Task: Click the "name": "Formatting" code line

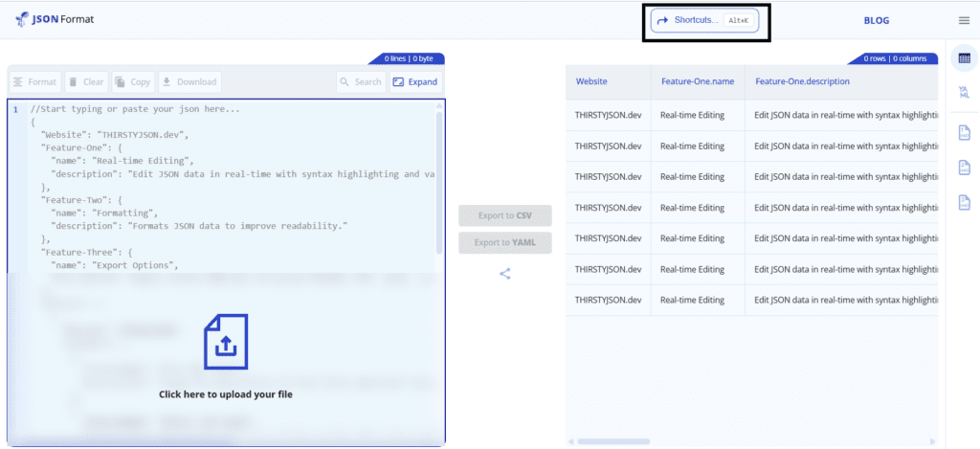Action: pos(103,213)
